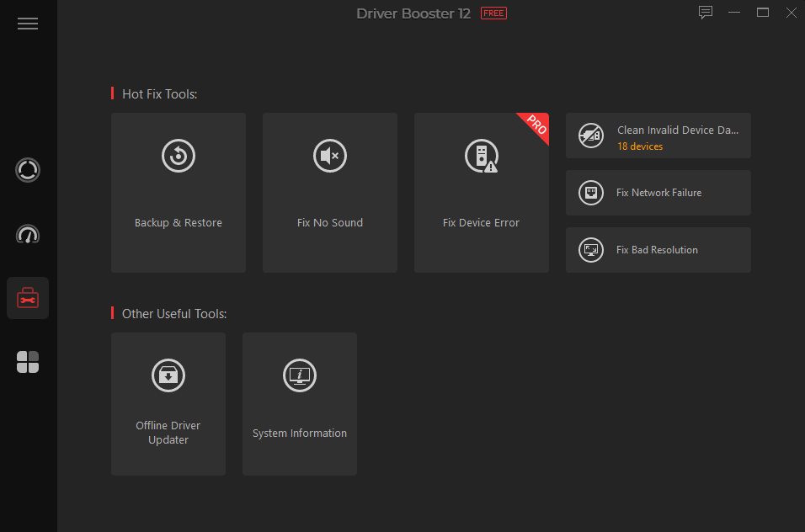
Task: Click the muted speaker Fix No Sound icon
Action: coord(329,156)
